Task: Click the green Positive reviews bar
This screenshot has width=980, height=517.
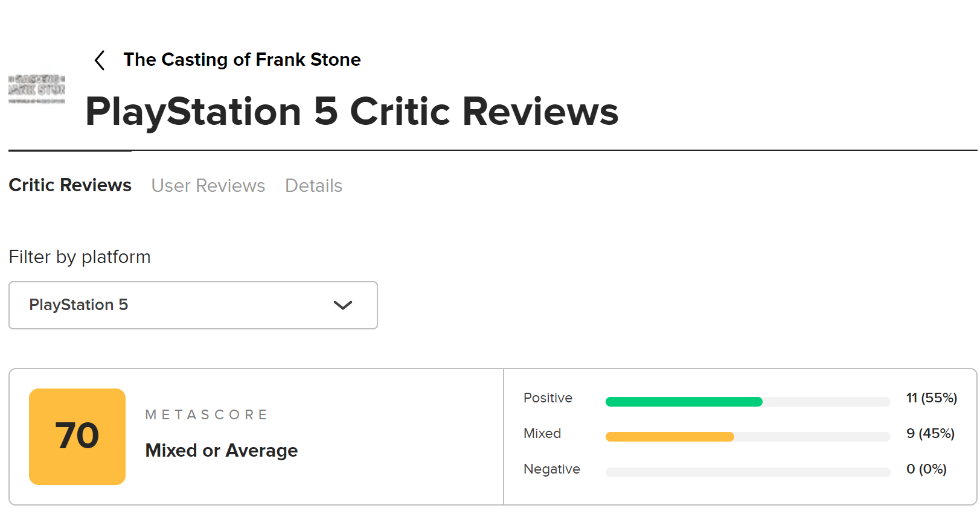Action: coord(684,402)
